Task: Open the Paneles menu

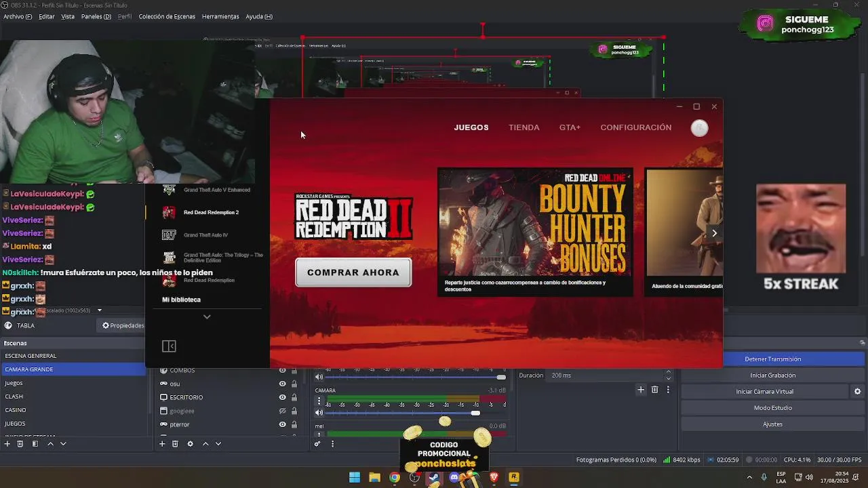Action: pyautogui.click(x=96, y=16)
